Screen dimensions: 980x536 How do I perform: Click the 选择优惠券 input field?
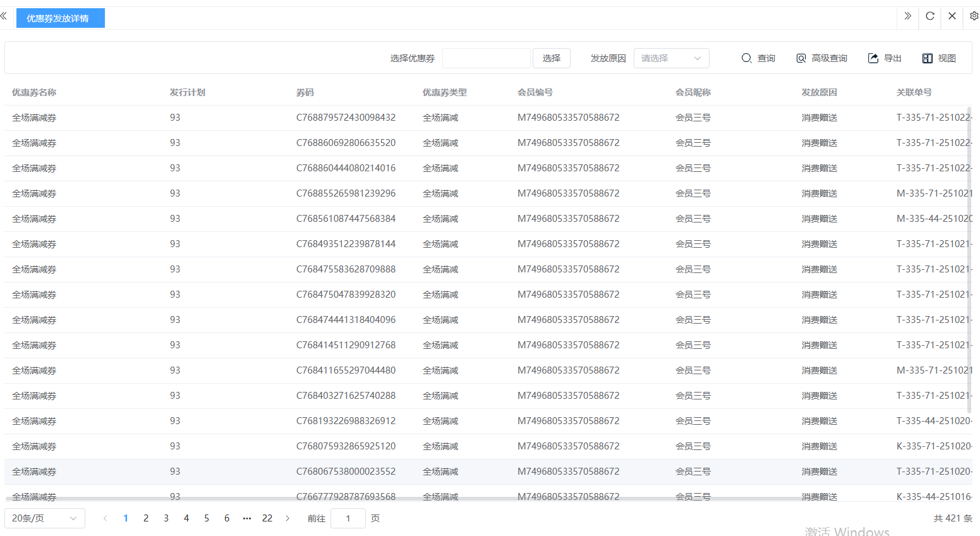pos(486,58)
